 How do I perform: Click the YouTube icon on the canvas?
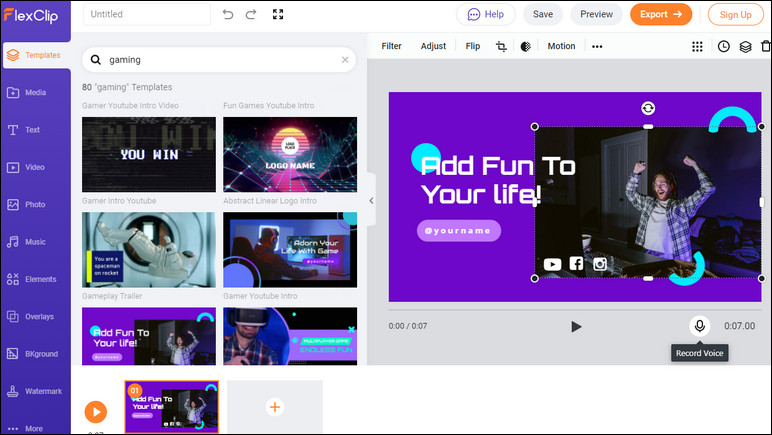pyautogui.click(x=552, y=264)
